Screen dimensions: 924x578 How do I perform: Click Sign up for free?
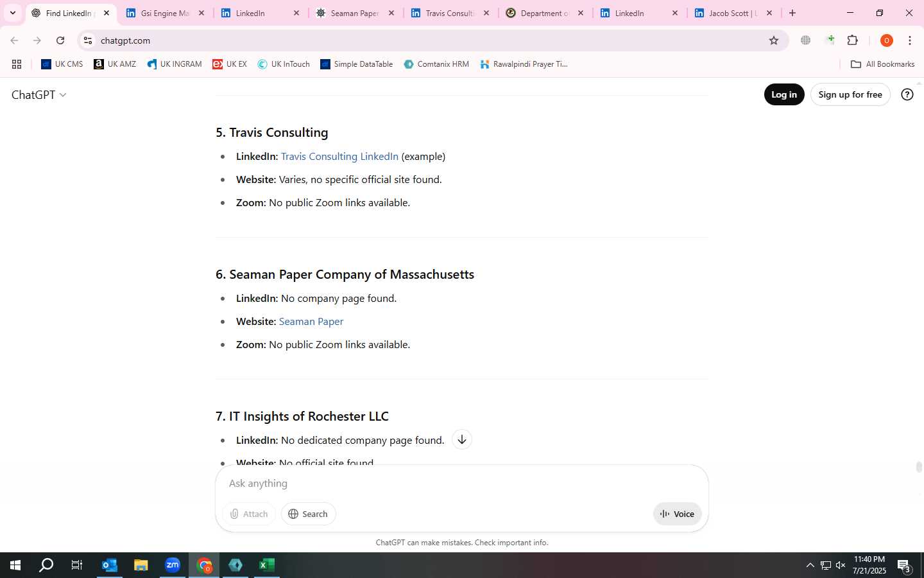point(850,94)
